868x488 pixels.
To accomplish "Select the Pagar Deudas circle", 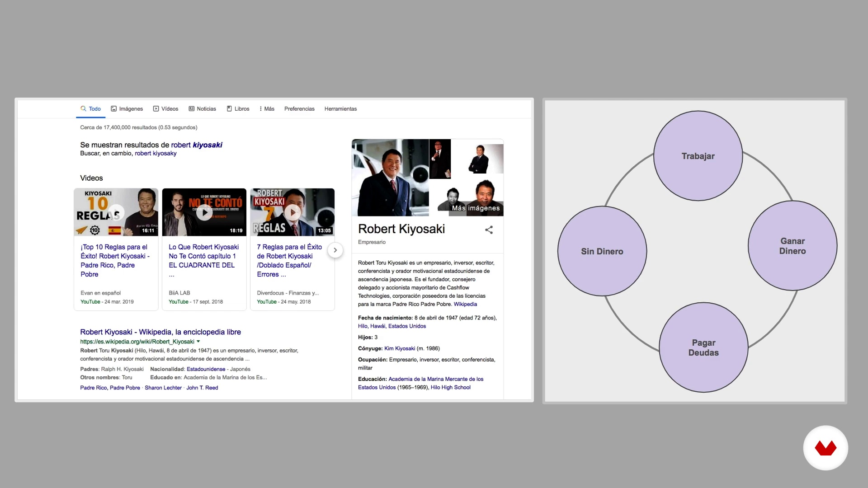I will click(x=703, y=347).
